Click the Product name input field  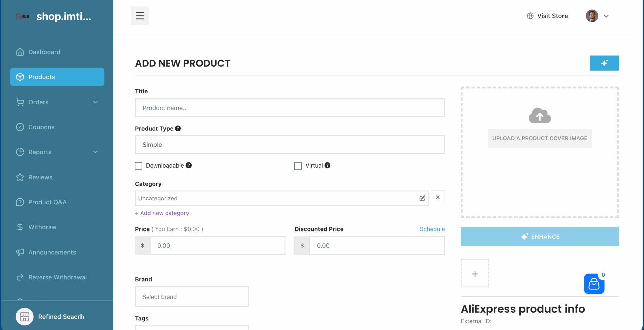(x=290, y=108)
